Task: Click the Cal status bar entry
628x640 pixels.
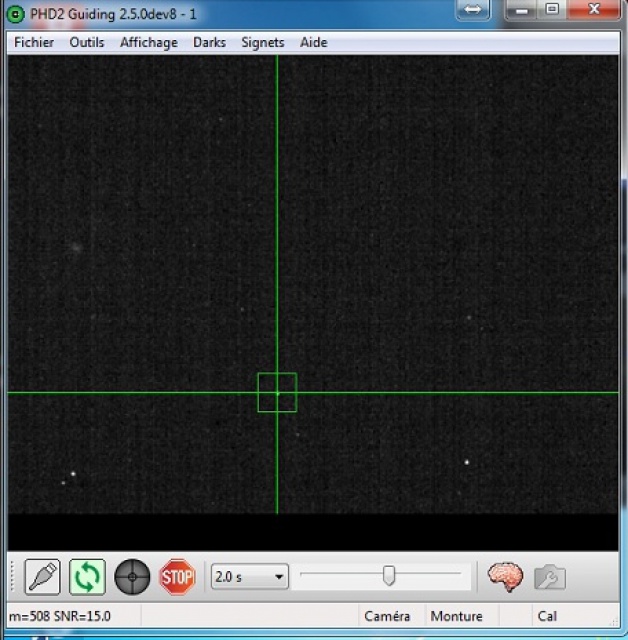Action: (x=547, y=616)
